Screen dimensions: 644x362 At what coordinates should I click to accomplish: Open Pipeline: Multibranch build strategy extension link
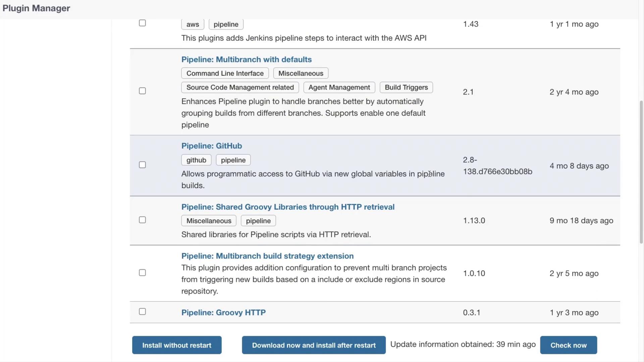pos(267,256)
